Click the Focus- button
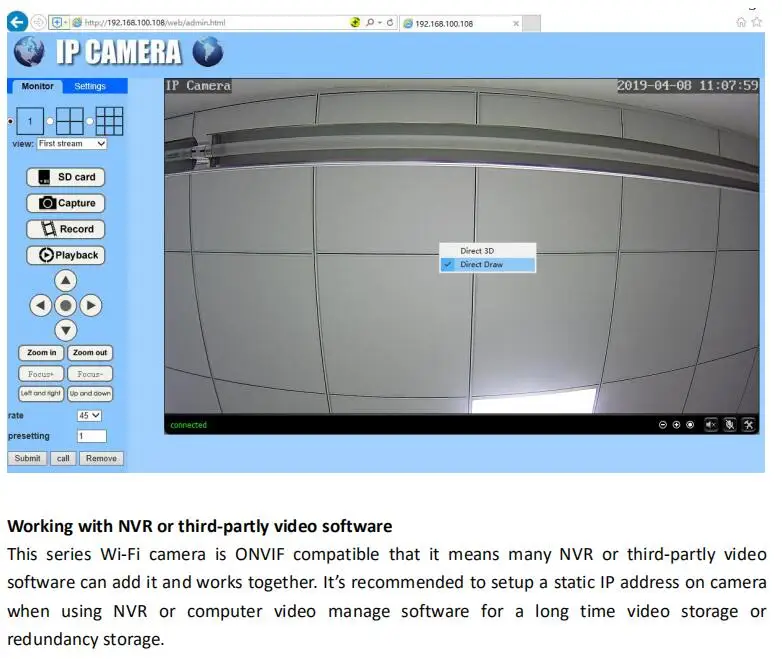Image resolution: width=782 pixels, height=659 pixels. [x=90, y=374]
